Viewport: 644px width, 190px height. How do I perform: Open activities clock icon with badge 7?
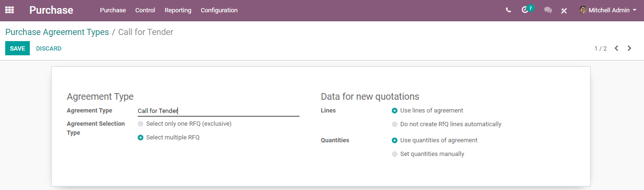(x=527, y=9)
